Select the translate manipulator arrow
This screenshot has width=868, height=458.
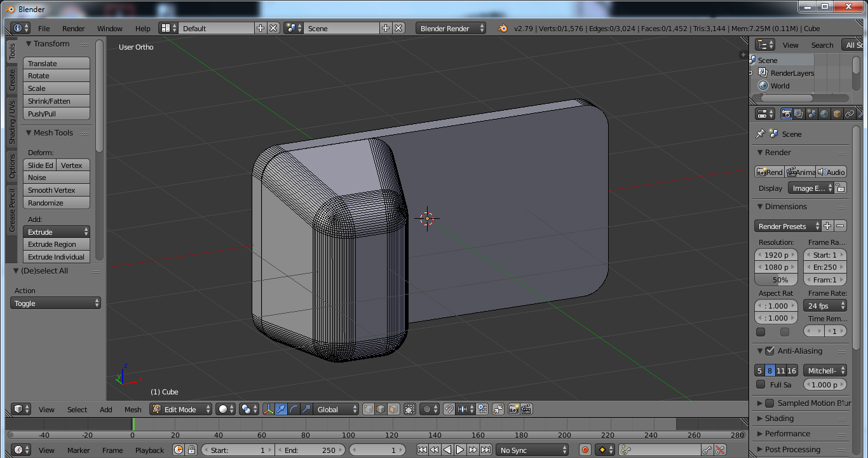tap(281, 409)
